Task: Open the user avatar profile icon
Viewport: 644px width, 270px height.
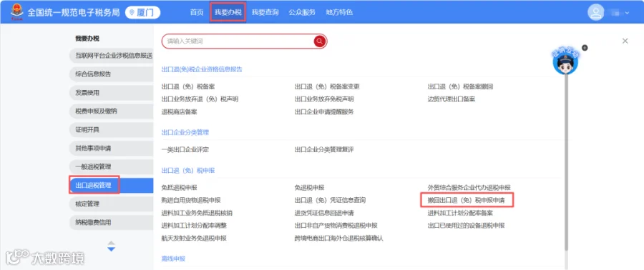Action: 595,12
